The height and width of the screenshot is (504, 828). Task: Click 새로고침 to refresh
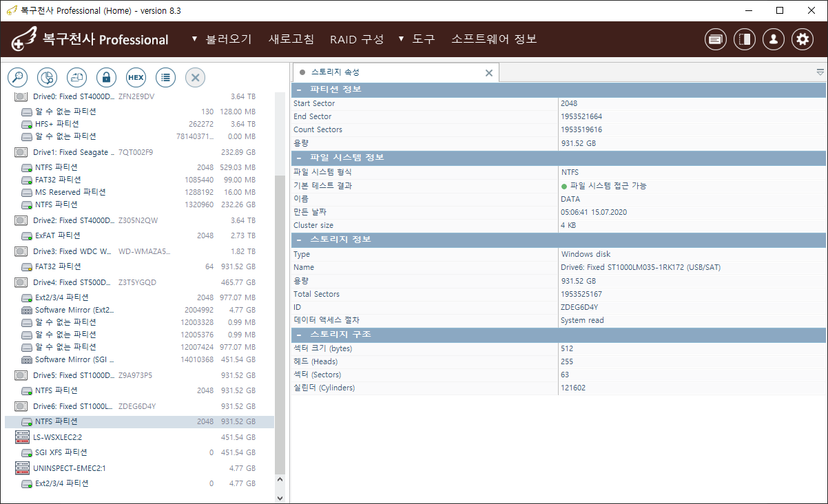coord(291,39)
